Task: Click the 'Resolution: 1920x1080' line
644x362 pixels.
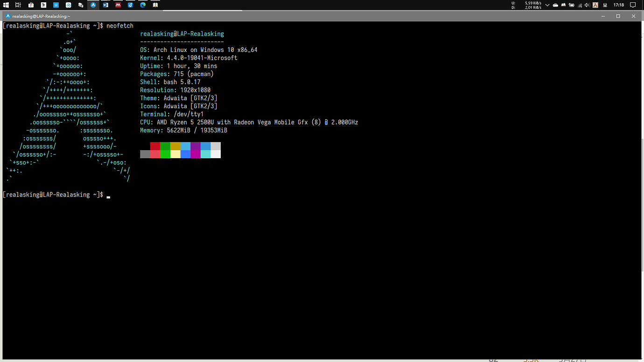Action: click(x=175, y=90)
